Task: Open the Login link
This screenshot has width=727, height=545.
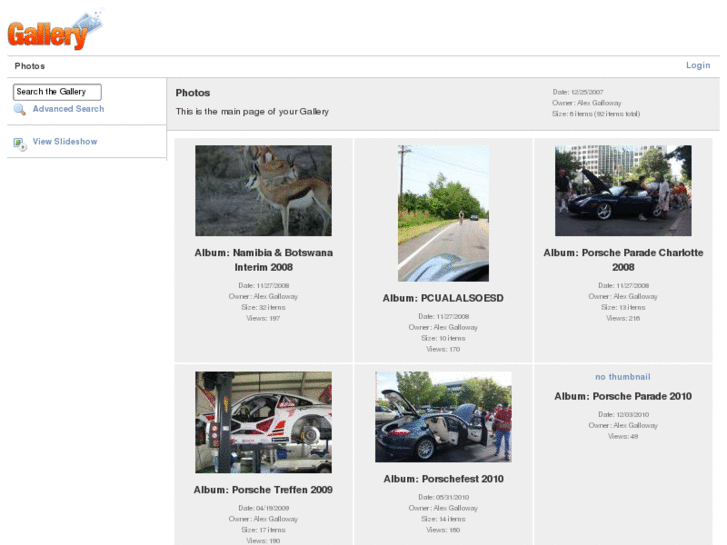Action: (697, 66)
